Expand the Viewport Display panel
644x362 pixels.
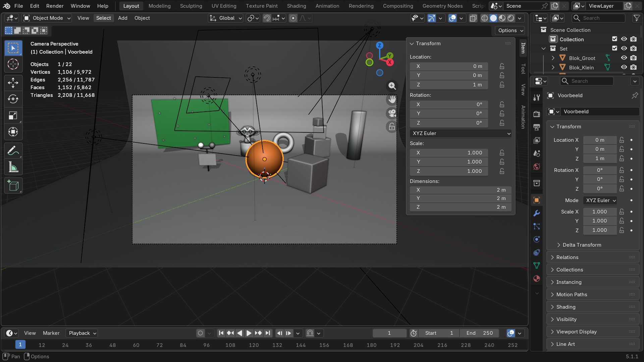[x=593, y=332]
